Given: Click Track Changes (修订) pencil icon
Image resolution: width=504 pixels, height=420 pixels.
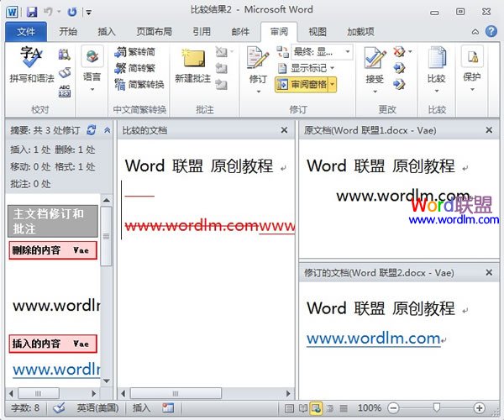Looking at the screenshot, I should (x=258, y=58).
